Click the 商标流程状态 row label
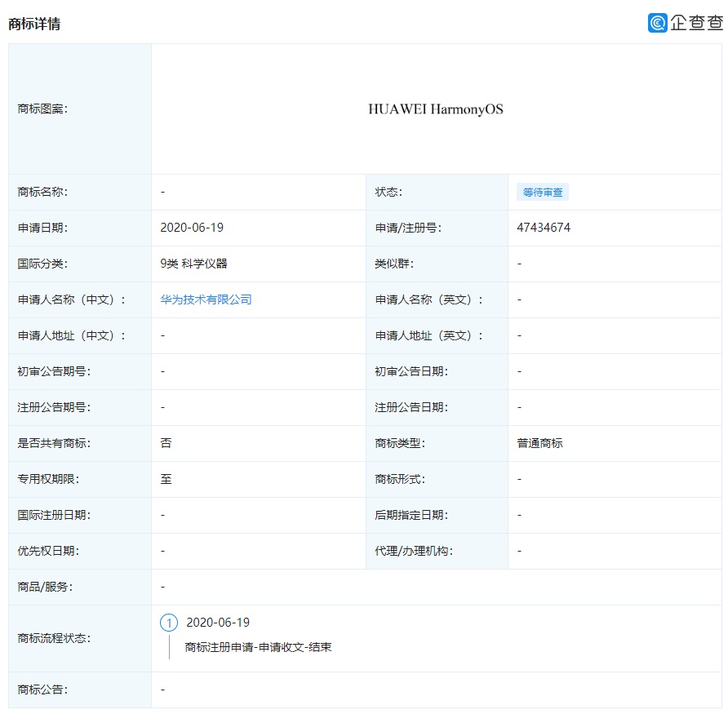This screenshot has width=728, height=714. click(x=54, y=638)
